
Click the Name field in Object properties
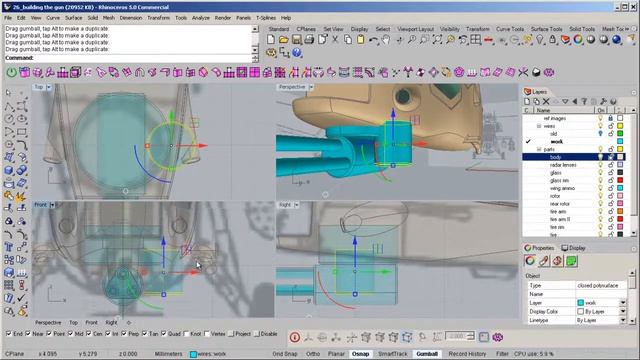point(601,294)
